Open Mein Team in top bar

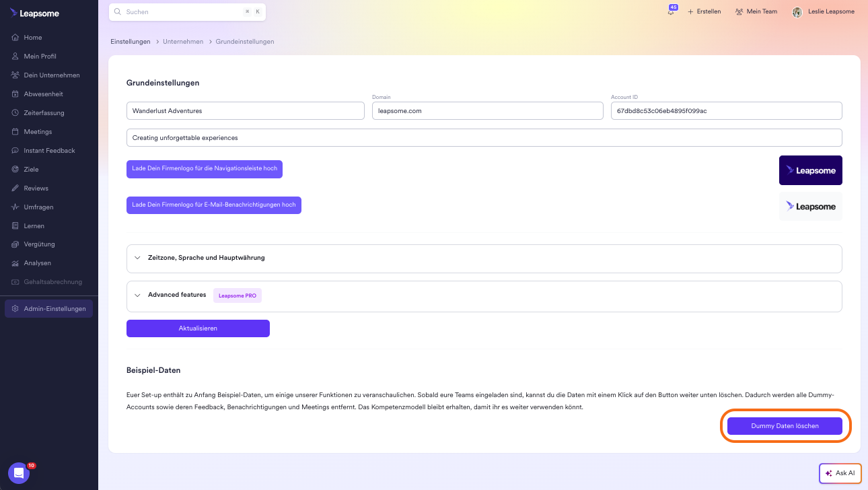tap(756, 11)
